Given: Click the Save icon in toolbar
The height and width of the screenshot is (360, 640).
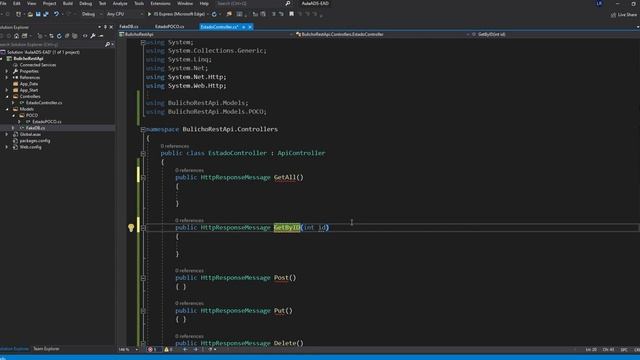Looking at the screenshot, I should [38, 14].
